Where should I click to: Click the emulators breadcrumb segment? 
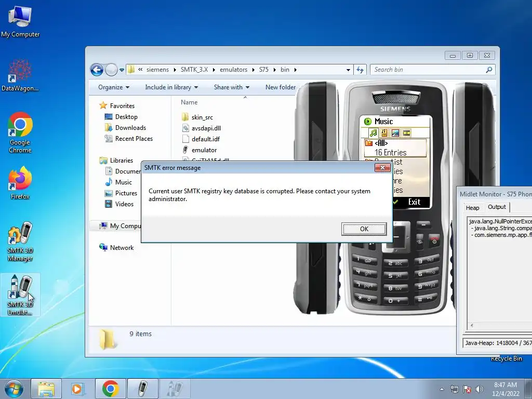point(233,70)
